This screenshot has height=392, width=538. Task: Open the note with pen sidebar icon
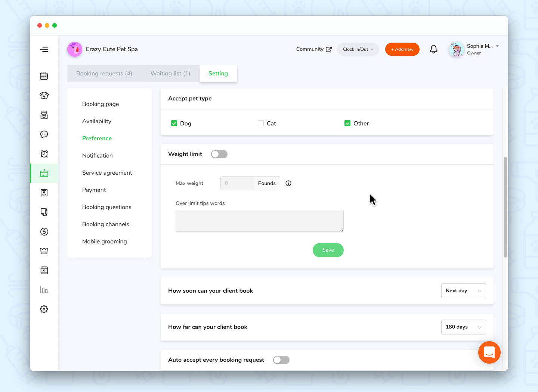(44, 212)
